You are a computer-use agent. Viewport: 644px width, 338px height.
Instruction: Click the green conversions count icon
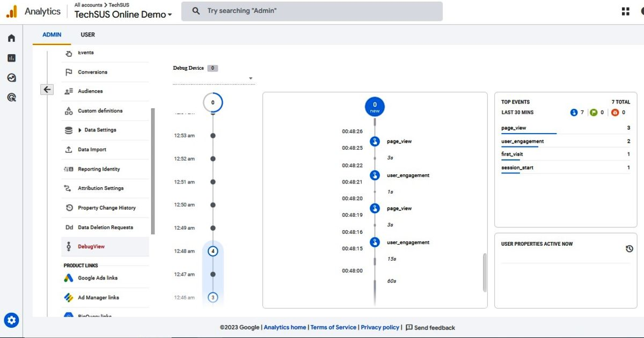[594, 113]
